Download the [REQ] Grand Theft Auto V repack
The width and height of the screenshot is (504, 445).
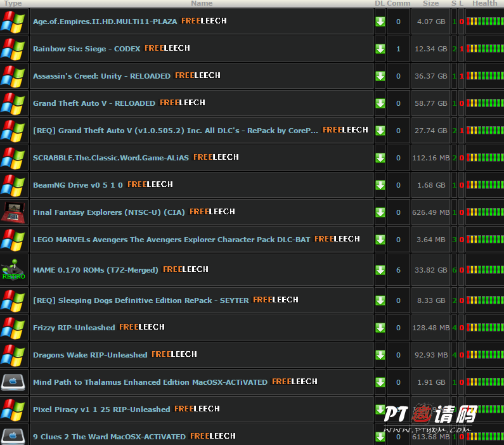[x=380, y=131]
